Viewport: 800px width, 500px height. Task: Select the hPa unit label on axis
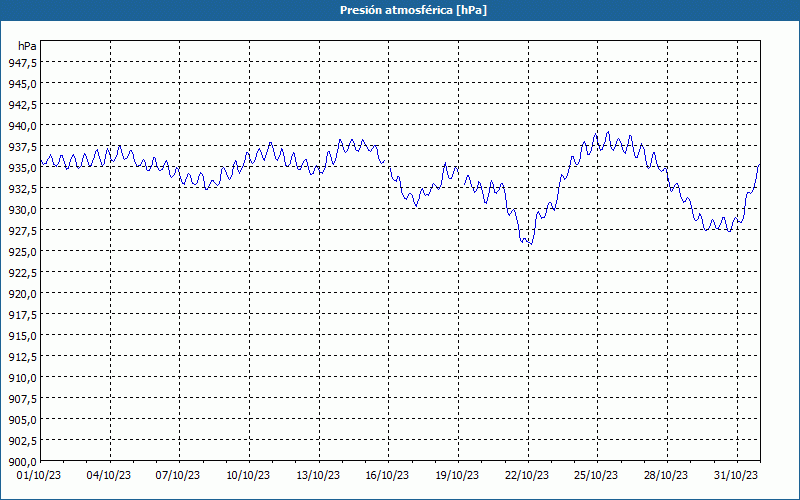pos(27,46)
